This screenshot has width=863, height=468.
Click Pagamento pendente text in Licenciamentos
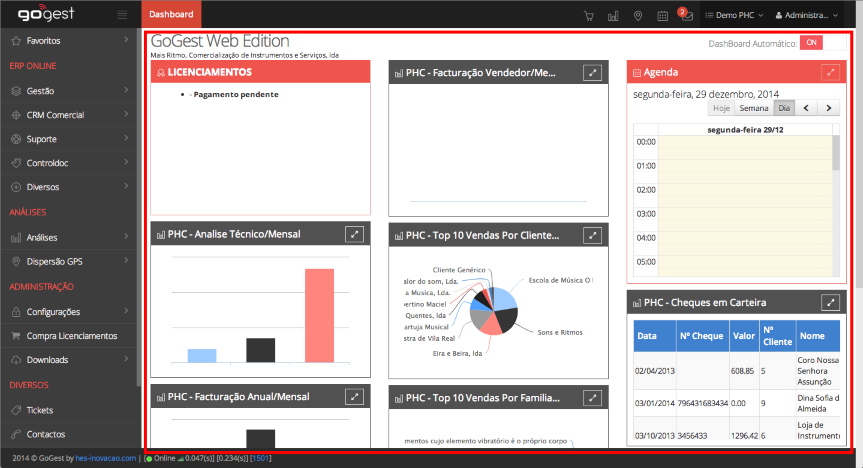pos(236,95)
